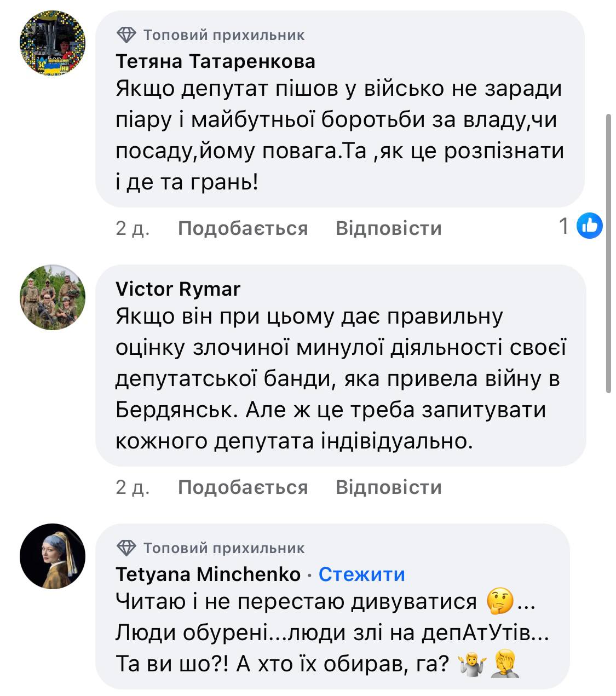The image size is (616, 696).
Task: Open Victor Rymar's profile picture
Action: tap(53, 297)
